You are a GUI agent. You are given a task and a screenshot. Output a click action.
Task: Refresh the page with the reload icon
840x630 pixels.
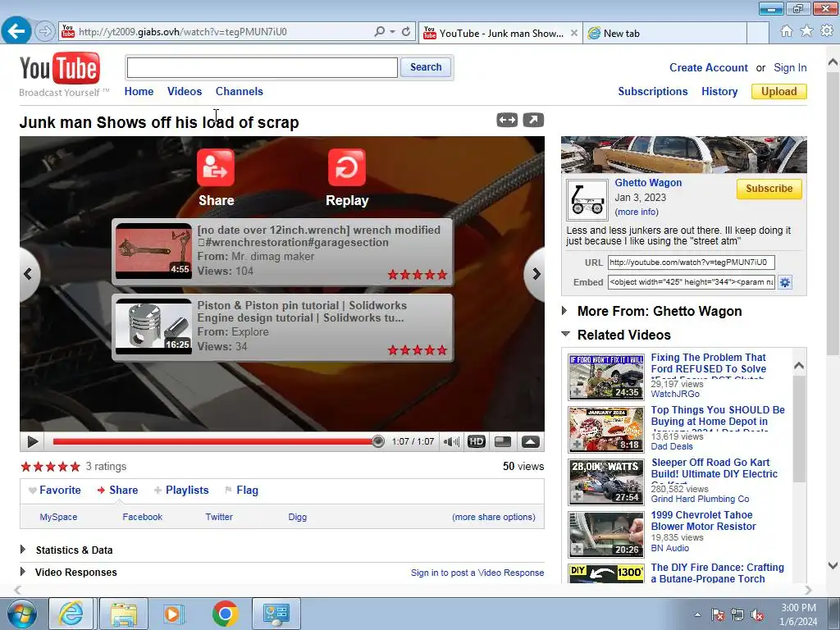(x=406, y=32)
